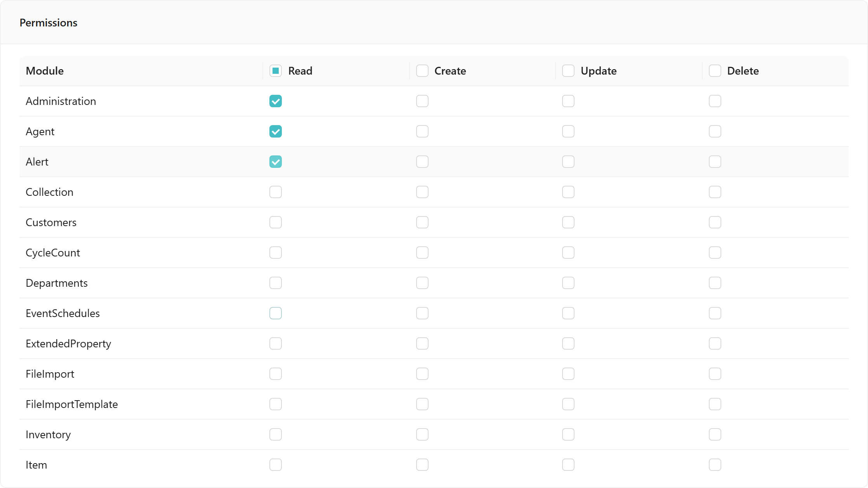Enable Read permission for FileImport
The image size is (868, 488).
point(276,374)
